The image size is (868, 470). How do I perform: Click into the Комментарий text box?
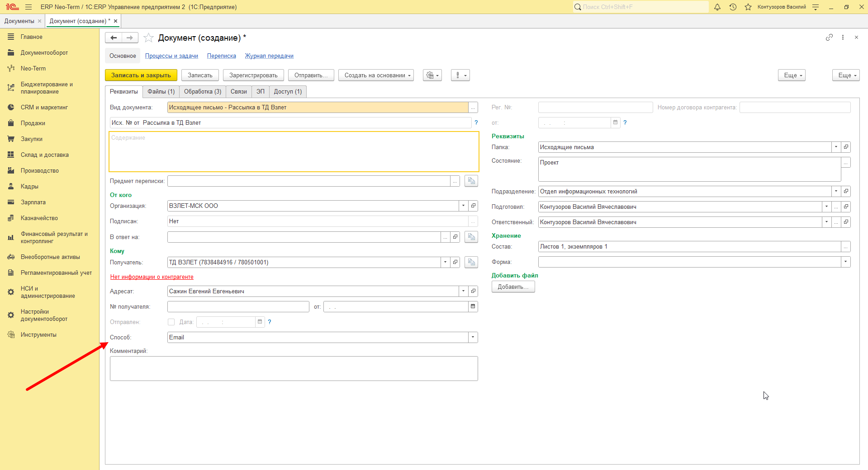pyautogui.click(x=294, y=368)
